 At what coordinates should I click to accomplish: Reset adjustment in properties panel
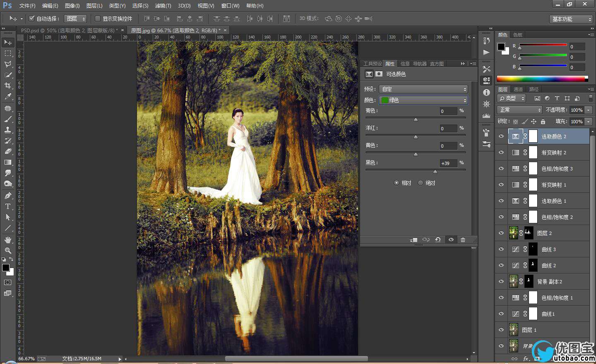click(437, 240)
